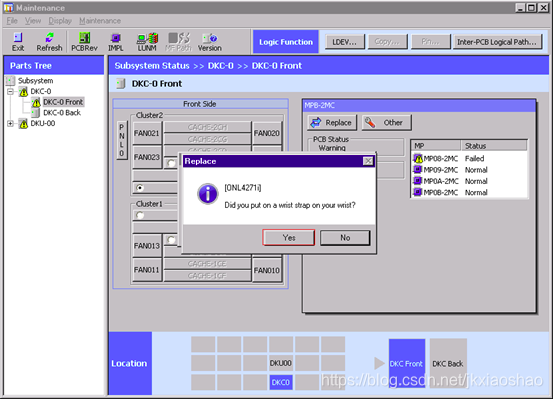Click the info icon in Replace dialog
Screen dimensions: 553x399
[x=207, y=194]
